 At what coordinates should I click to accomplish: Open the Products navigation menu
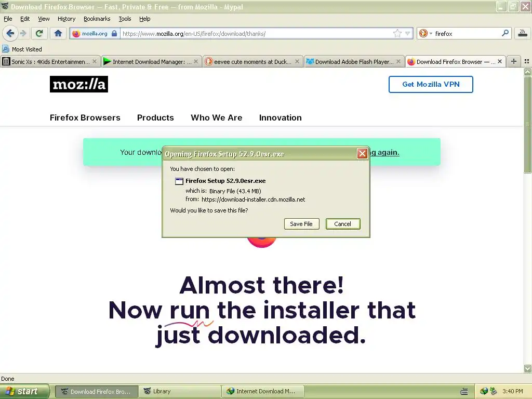(x=155, y=118)
